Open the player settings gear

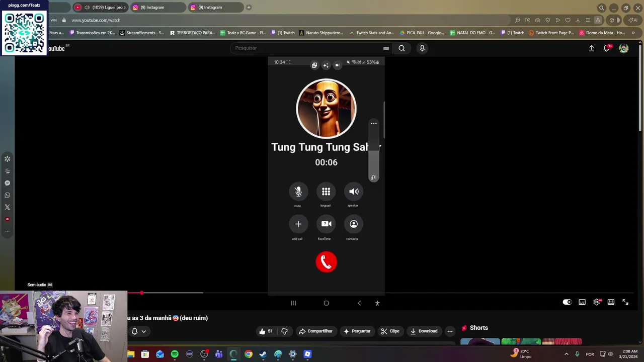tap(597, 302)
